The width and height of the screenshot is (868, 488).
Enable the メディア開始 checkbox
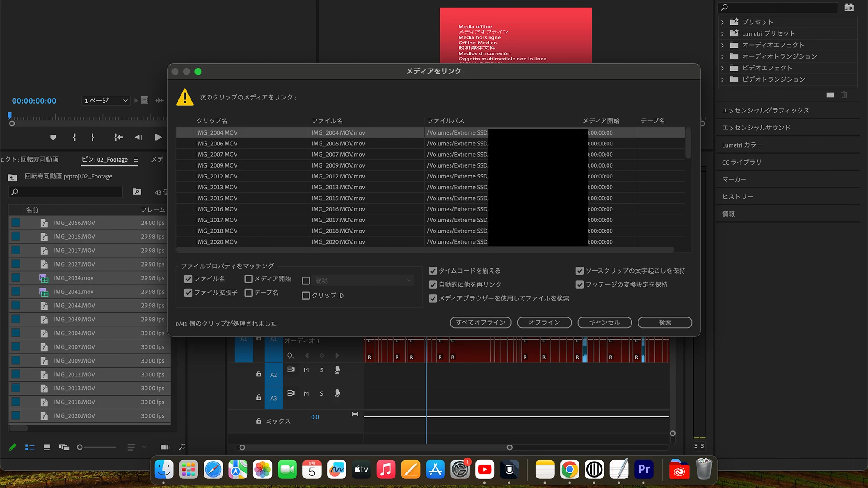point(249,279)
